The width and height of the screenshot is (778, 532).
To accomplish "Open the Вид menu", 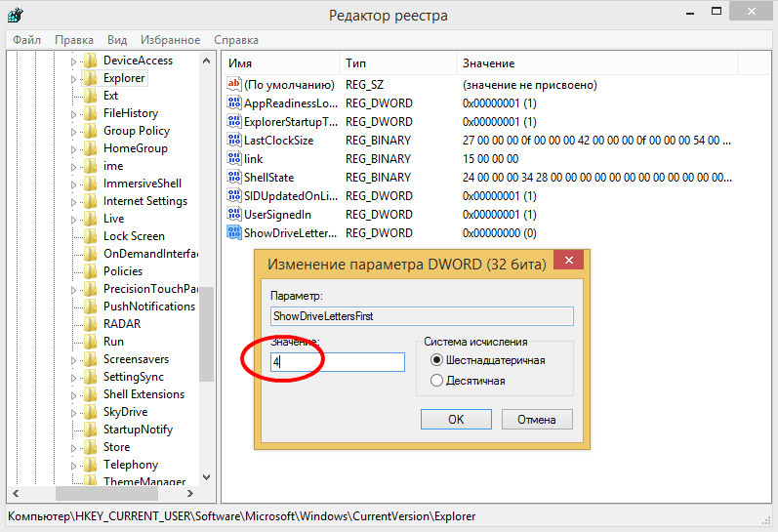I will (x=117, y=40).
